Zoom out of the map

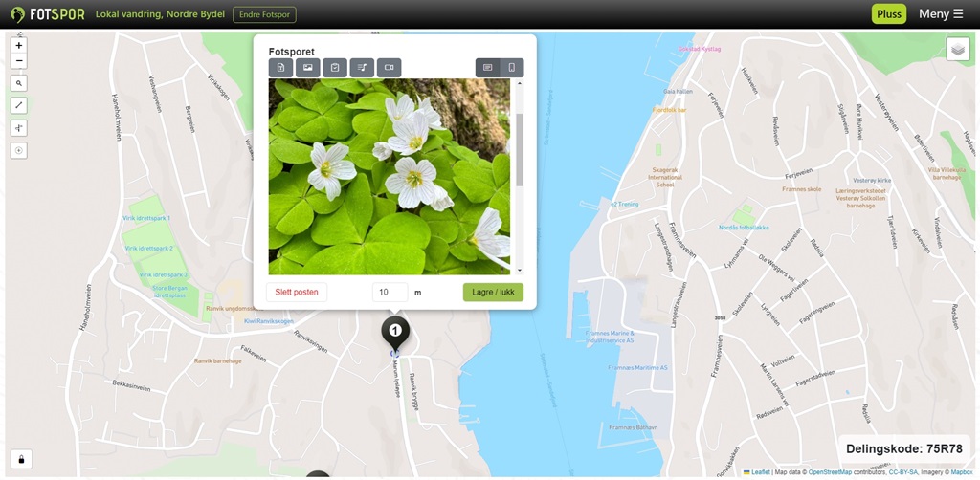[19, 61]
